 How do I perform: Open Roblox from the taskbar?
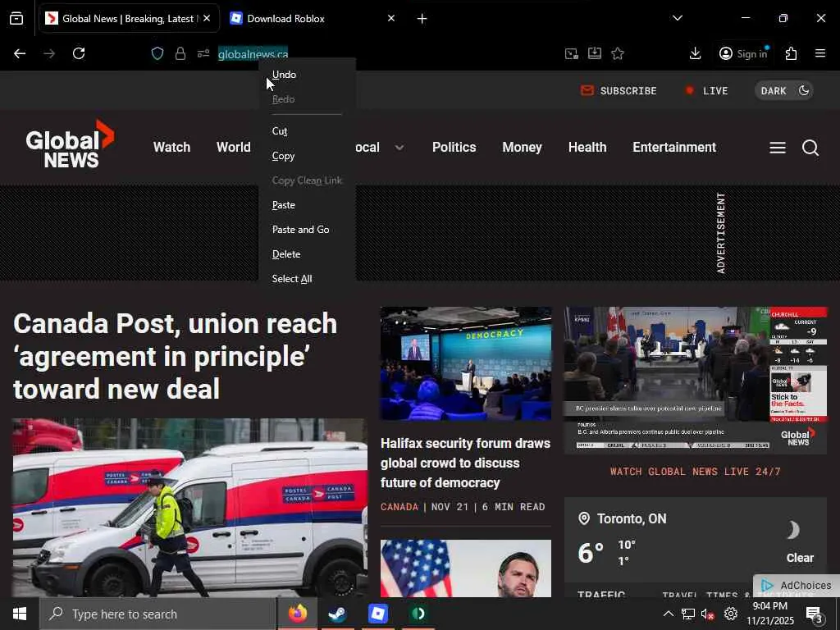(x=377, y=614)
